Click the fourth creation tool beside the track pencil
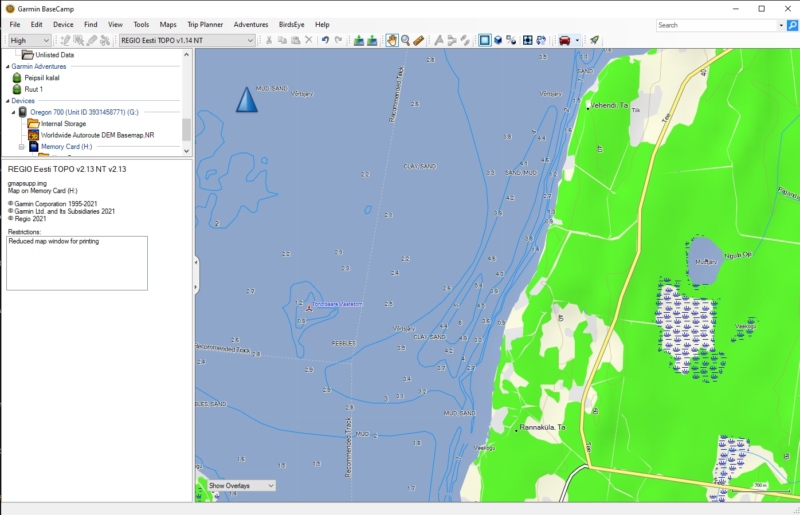The width and height of the screenshot is (800, 515). [105, 40]
